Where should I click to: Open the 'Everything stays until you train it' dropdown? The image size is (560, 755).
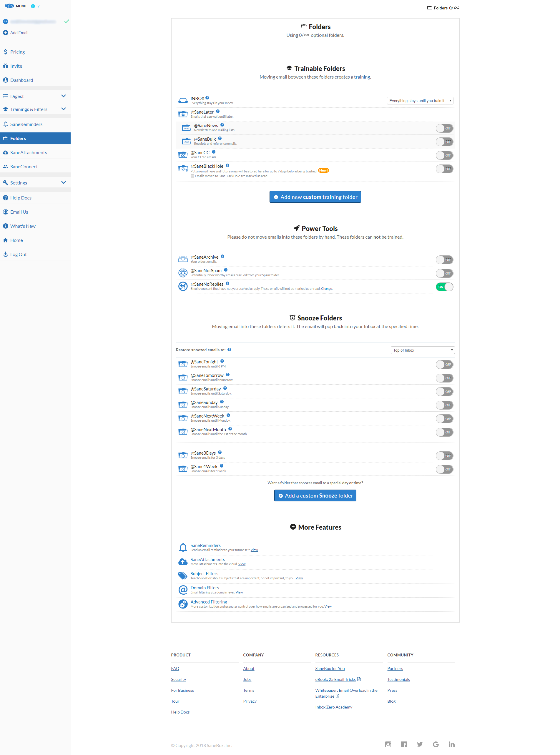(x=420, y=100)
